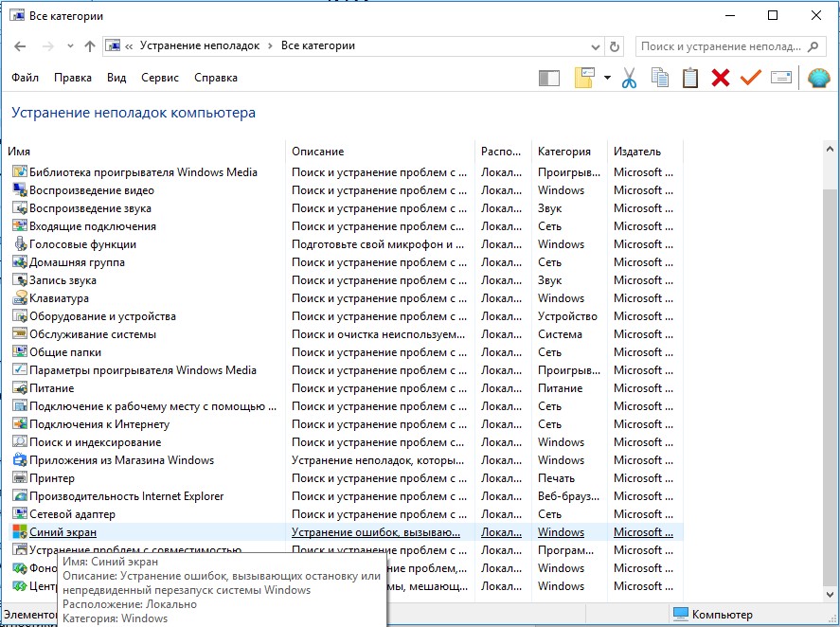Select Общие папки icon
Screen dimensions: 840x627
(20, 351)
